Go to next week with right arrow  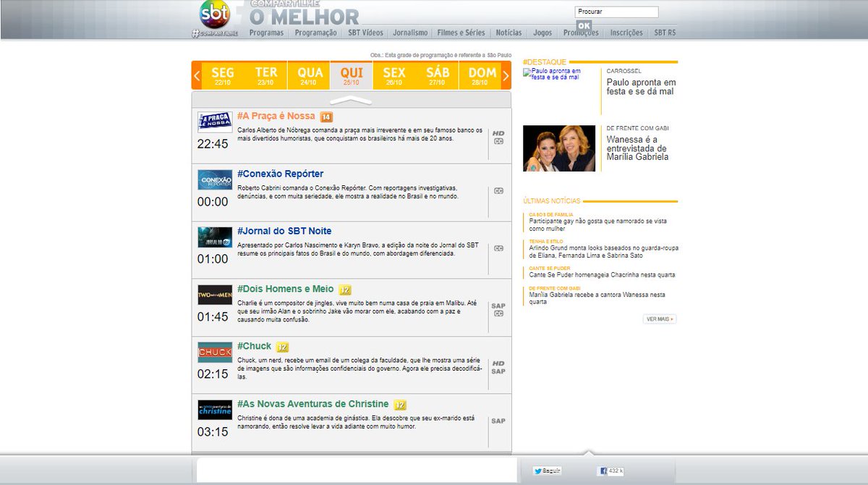pyautogui.click(x=506, y=75)
